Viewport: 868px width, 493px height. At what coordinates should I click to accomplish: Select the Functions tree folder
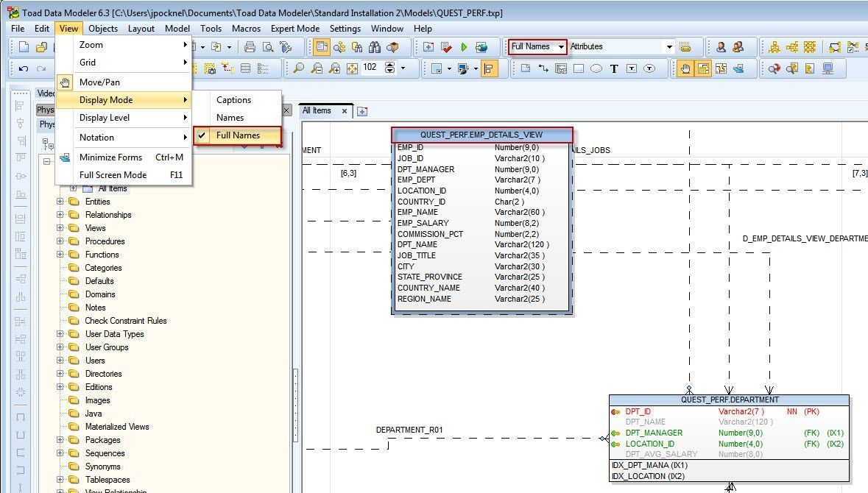pyautogui.click(x=102, y=255)
